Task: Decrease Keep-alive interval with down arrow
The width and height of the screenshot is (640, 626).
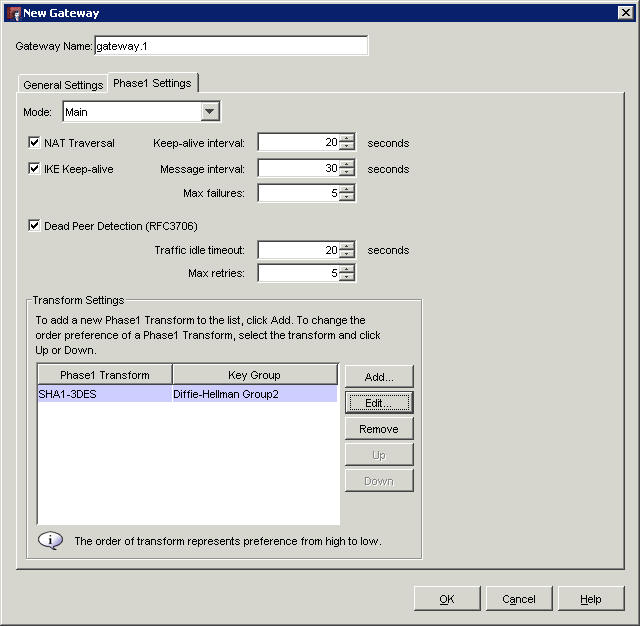Action: (347, 147)
